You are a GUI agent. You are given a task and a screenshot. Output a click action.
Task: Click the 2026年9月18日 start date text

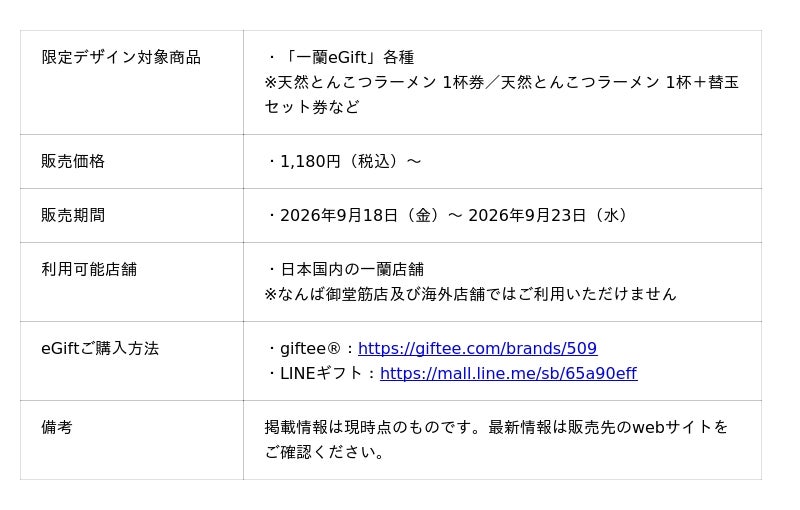(x=339, y=215)
